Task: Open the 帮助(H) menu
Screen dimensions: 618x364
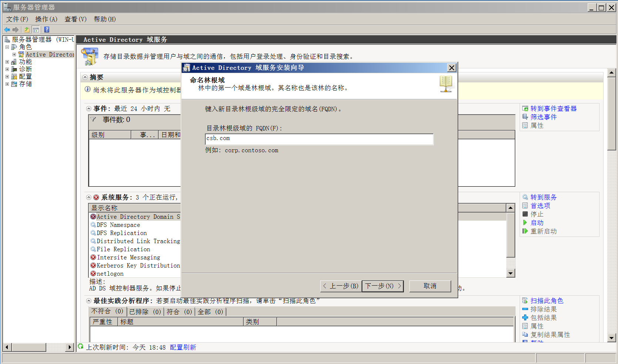Action: pos(105,19)
